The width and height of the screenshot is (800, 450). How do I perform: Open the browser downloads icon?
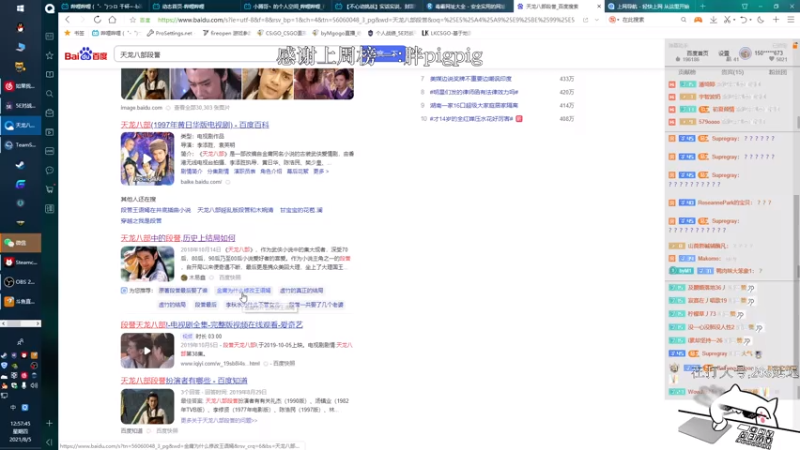(x=713, y=20)
